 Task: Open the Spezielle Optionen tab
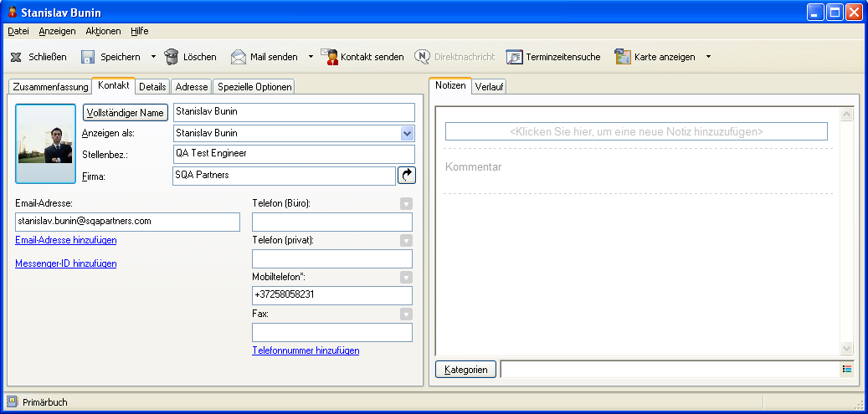254,87
